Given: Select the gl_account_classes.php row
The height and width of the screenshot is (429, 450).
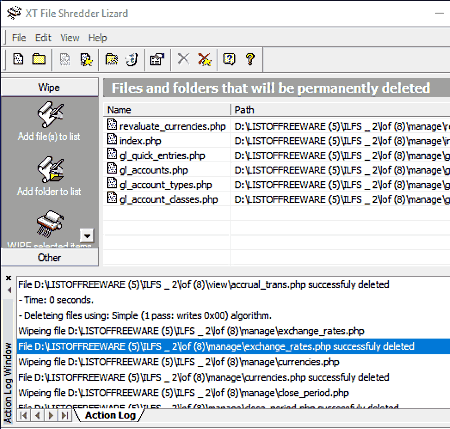Looking at the screenshot, I should (277, 199).
